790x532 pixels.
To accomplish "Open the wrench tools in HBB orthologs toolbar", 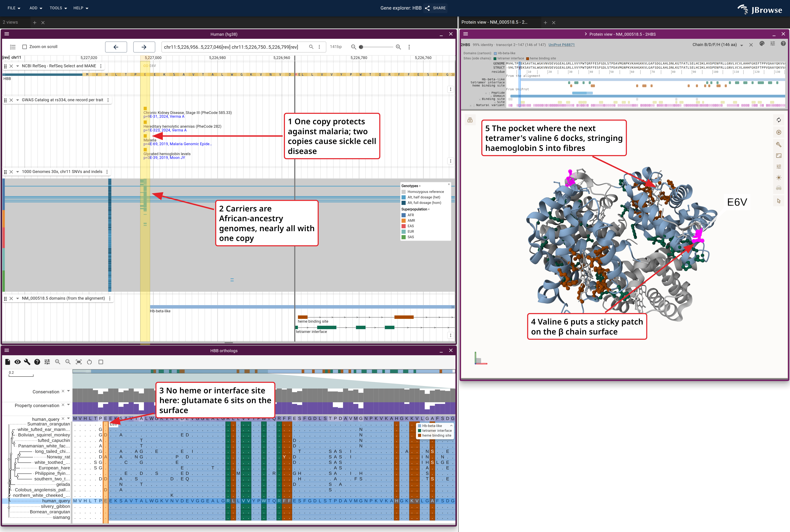I will (x=27, y=362).
